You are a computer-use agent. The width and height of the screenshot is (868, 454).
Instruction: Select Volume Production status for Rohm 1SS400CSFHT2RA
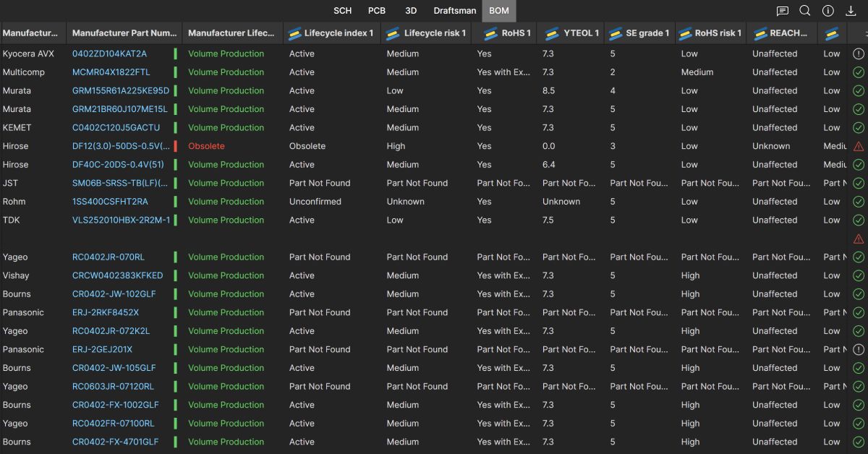click(226, 201)
